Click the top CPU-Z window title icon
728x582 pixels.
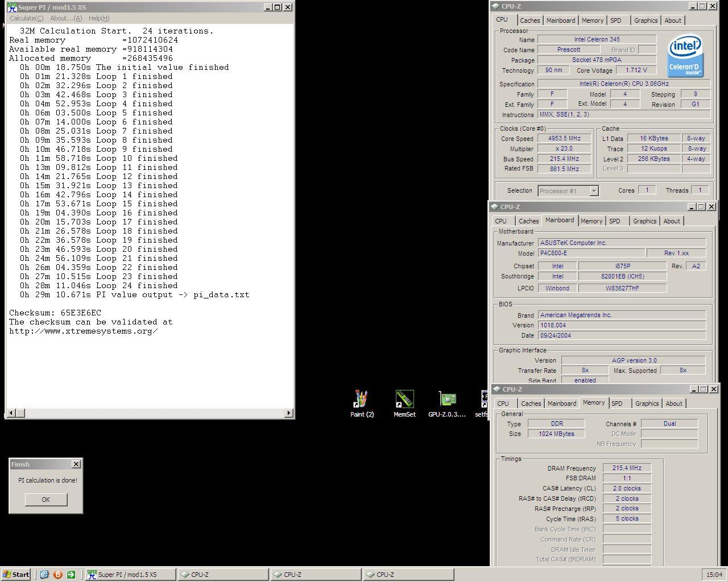(x=496, y=6)
